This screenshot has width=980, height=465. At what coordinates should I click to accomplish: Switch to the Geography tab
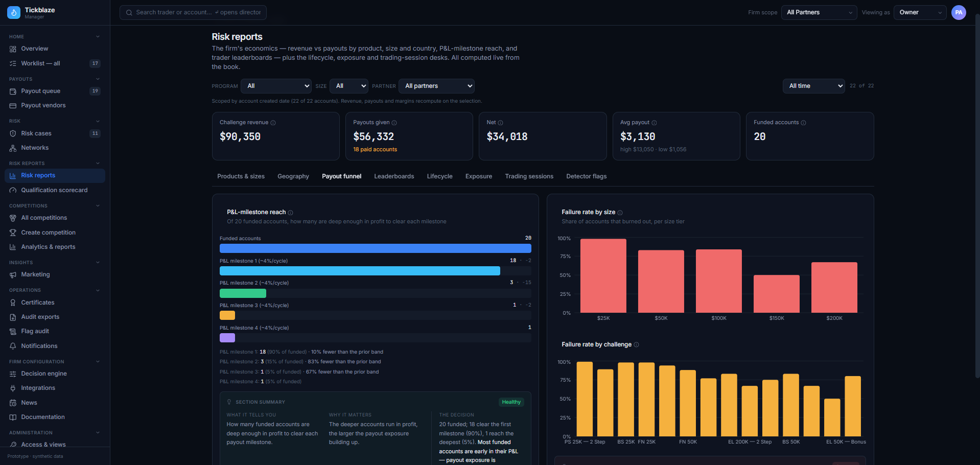(x=293, y=176)
